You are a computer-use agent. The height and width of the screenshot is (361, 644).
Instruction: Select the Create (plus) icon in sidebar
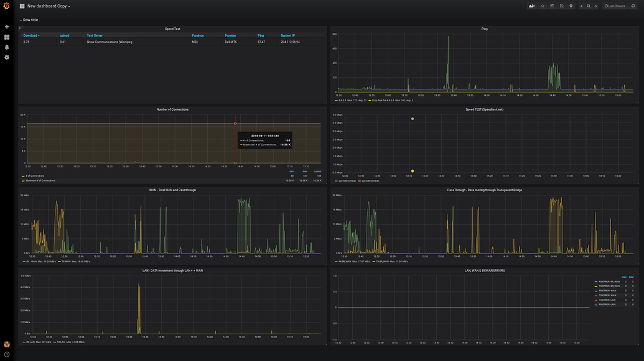pyautogui.click(x=7, y=27)
